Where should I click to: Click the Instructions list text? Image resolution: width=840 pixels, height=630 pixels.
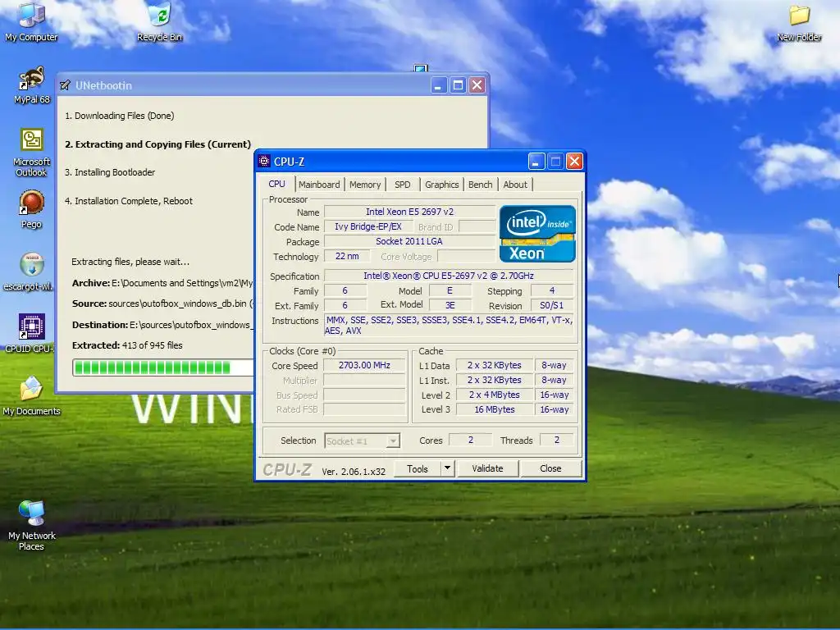(449, 325)
